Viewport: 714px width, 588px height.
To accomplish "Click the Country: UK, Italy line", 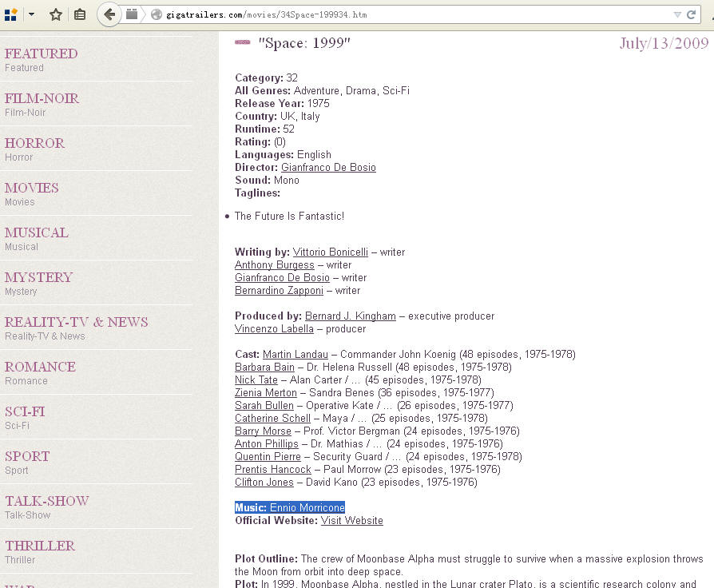I will tap(277, 116).
